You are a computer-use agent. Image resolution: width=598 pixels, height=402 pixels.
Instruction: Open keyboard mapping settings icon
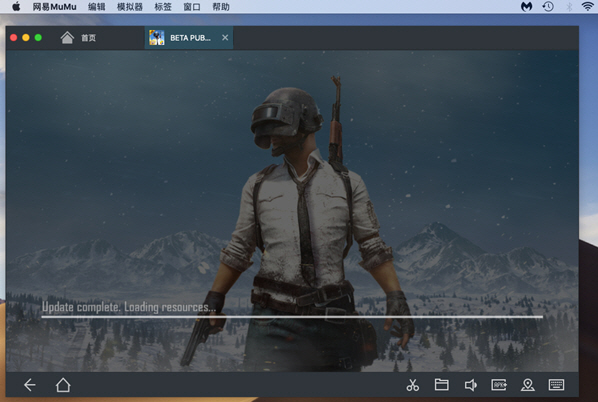[556, 384]
